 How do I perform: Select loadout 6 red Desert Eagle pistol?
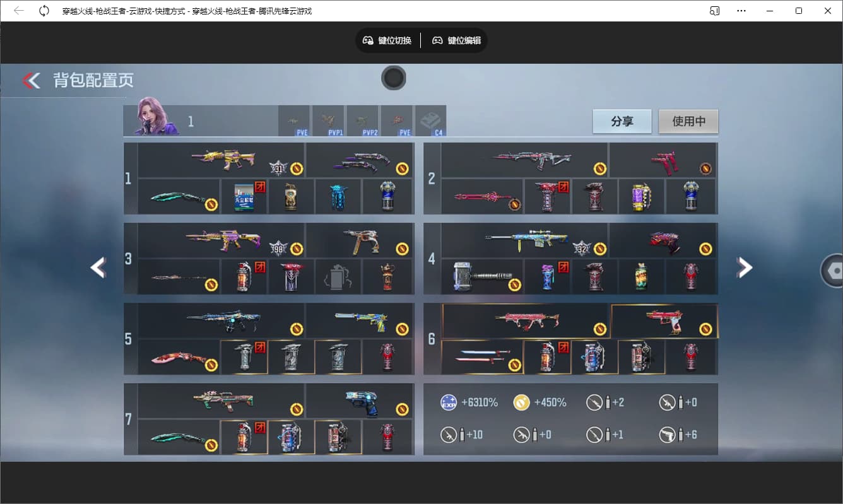(x=663, y=320)
